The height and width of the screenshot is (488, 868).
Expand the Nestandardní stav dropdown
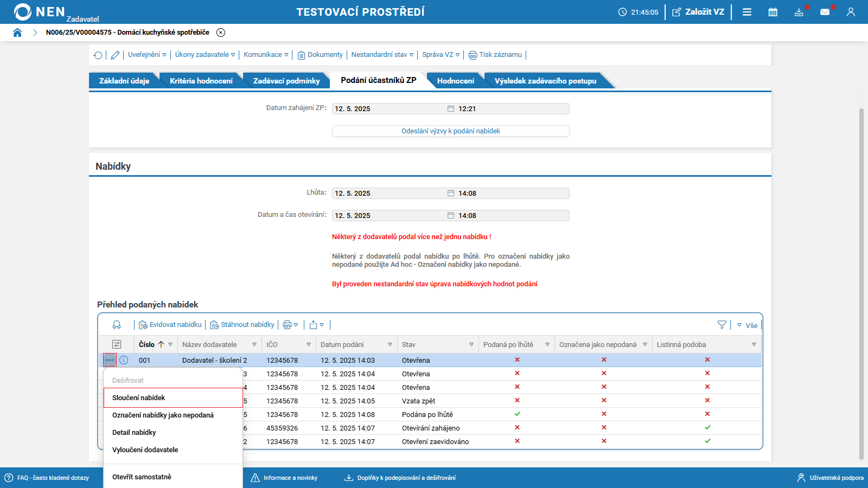click(x=382, y=55)
